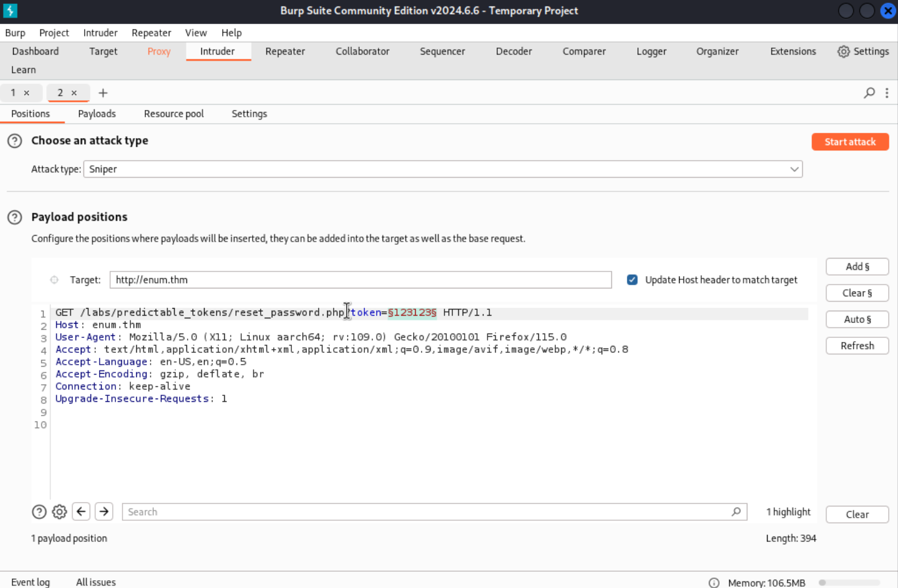Click the Upgrade-Insecure-Requests header line
This screenshot has height=588, width=898.
coord(141,399)
